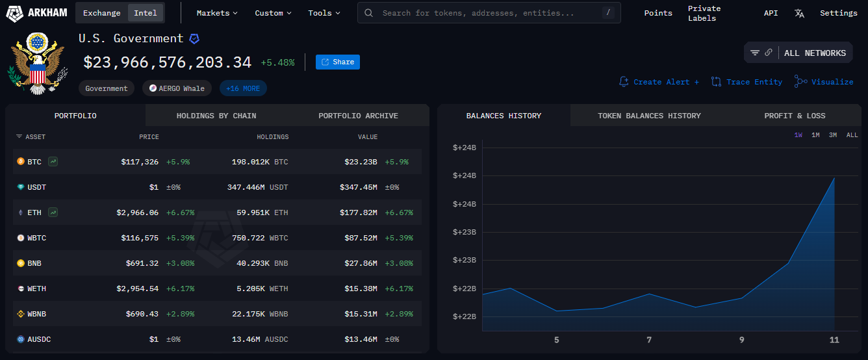Open the Tools dropdown menu
The width and height of the screenshot is (868, 360).
[324, 13]
